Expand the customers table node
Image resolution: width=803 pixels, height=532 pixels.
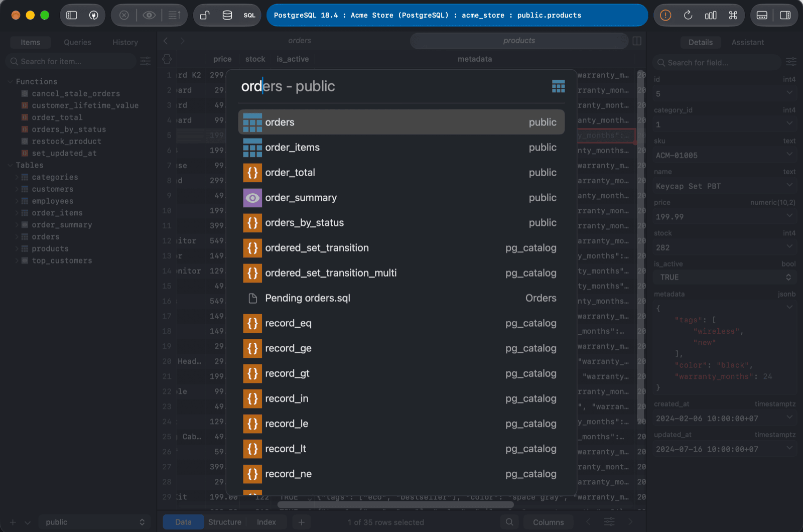tap(17, 189)
